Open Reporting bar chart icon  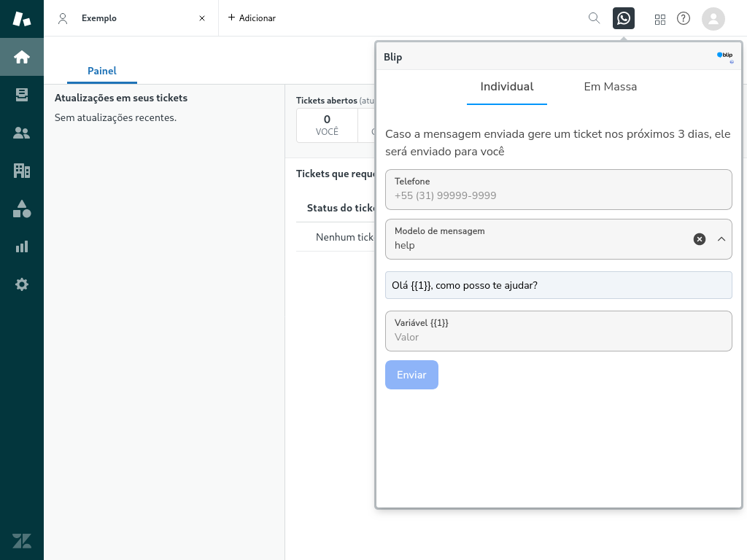pos(22,246)
